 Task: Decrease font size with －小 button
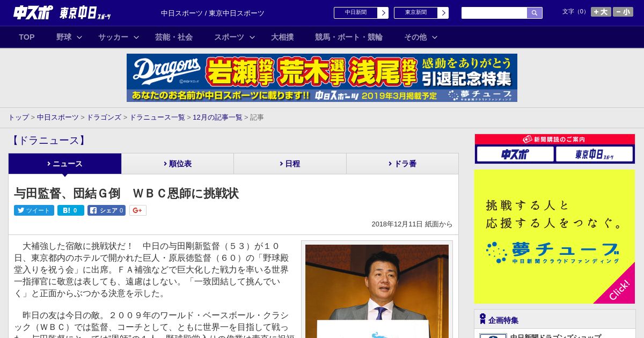623,12
